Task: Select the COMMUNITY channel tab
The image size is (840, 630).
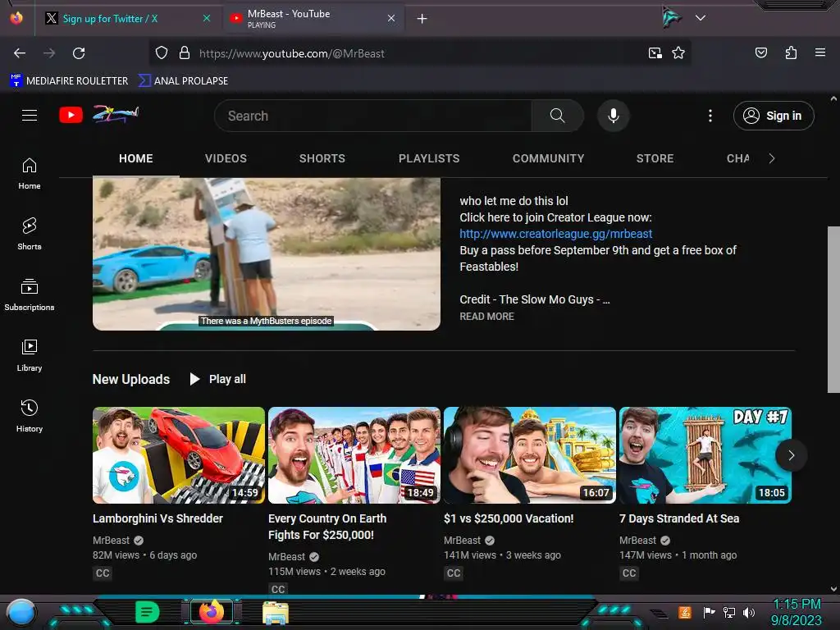Action: [548, 158]
